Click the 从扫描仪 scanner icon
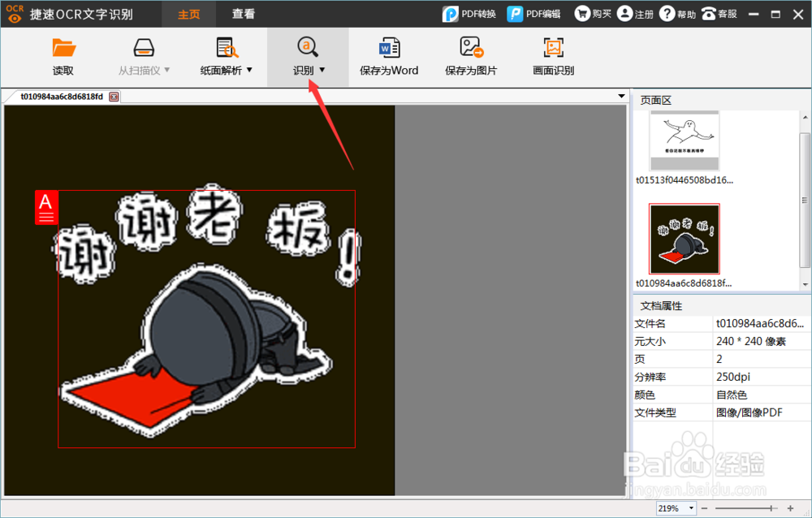Image resolution: width=812 pixels, height=518 pixels. tap(144, 48)
